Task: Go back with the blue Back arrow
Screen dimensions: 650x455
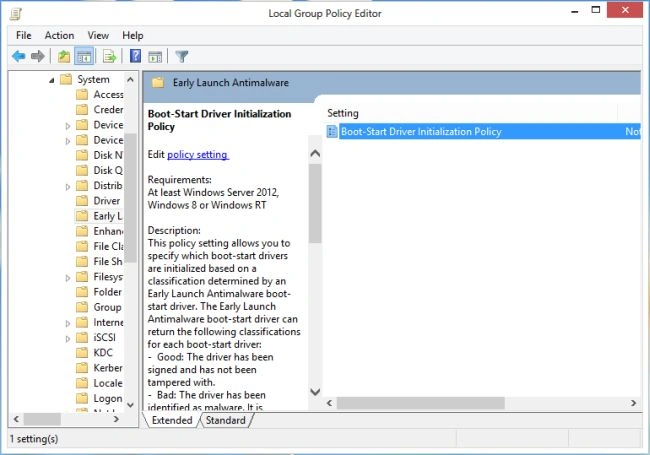Action: (19, 56)
